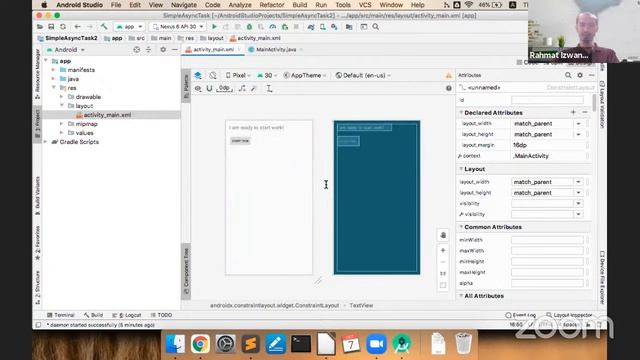The image size is (640, 360).
Task: Collapse Declared Attributes section
Action: 461,112
